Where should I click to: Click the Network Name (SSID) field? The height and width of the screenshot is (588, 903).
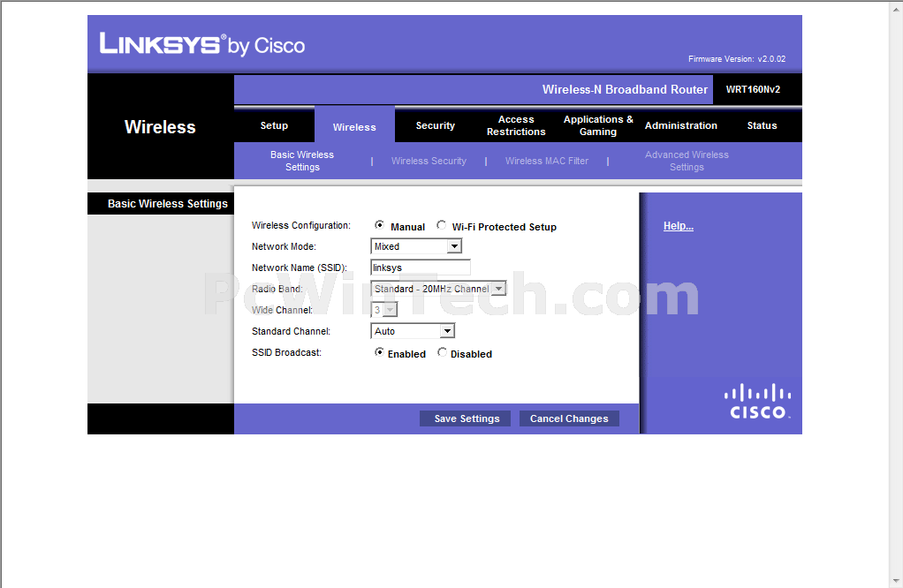coord(421,268)
